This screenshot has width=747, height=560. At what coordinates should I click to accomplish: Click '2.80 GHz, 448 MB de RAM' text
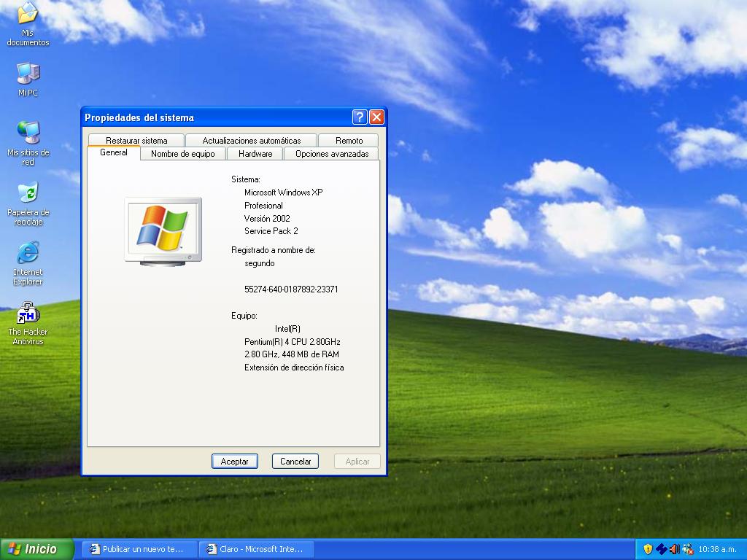click(x=292, y=354)
